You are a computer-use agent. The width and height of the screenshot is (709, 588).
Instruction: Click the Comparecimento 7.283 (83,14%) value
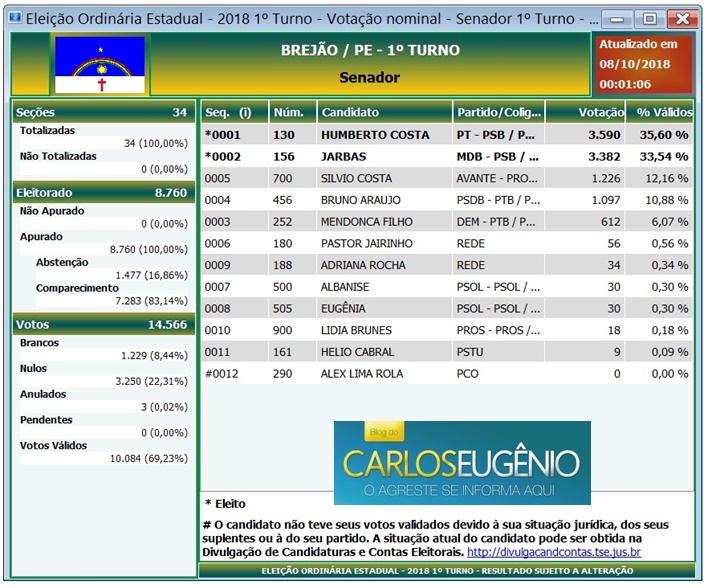151,301
